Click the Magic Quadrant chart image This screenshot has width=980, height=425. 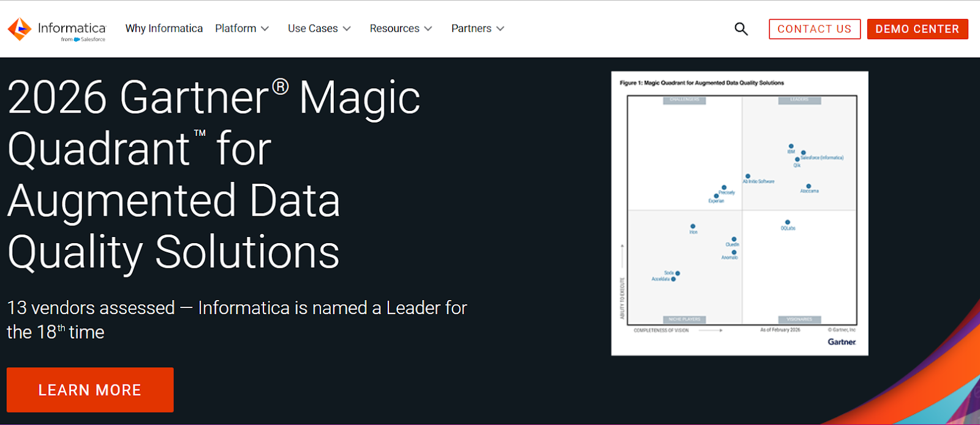(740, 213)
